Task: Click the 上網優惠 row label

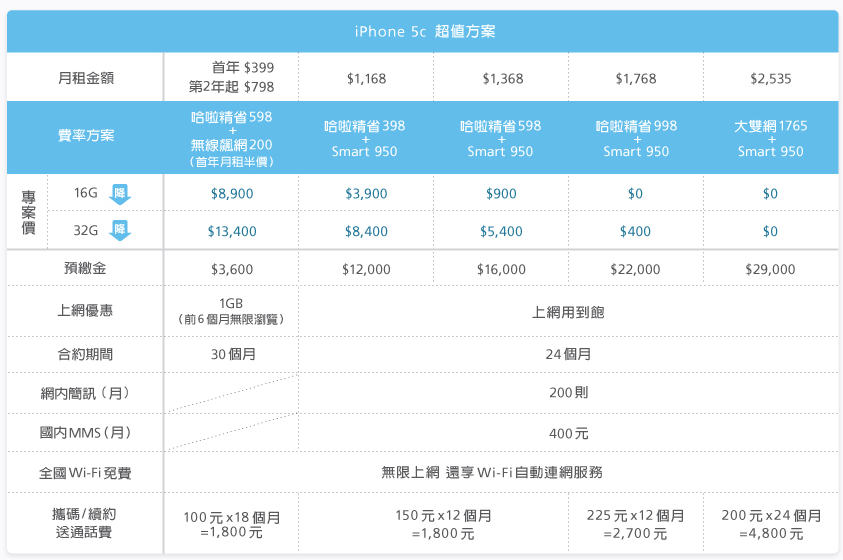Action: click(x=85, y=310)
